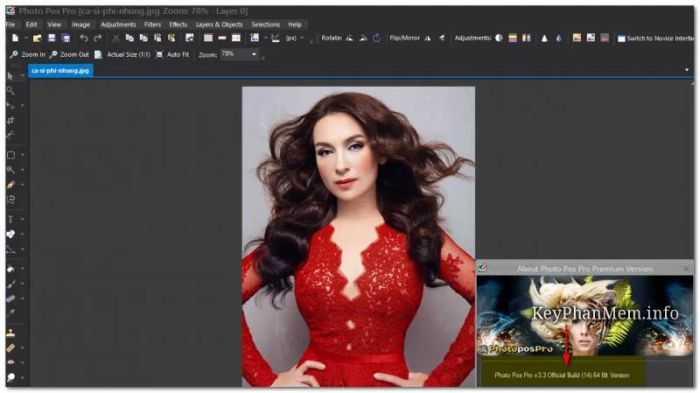Open the Layers & Objects menu
The height and width of the screenshot is (393, 700).
(x=219, y=25)
